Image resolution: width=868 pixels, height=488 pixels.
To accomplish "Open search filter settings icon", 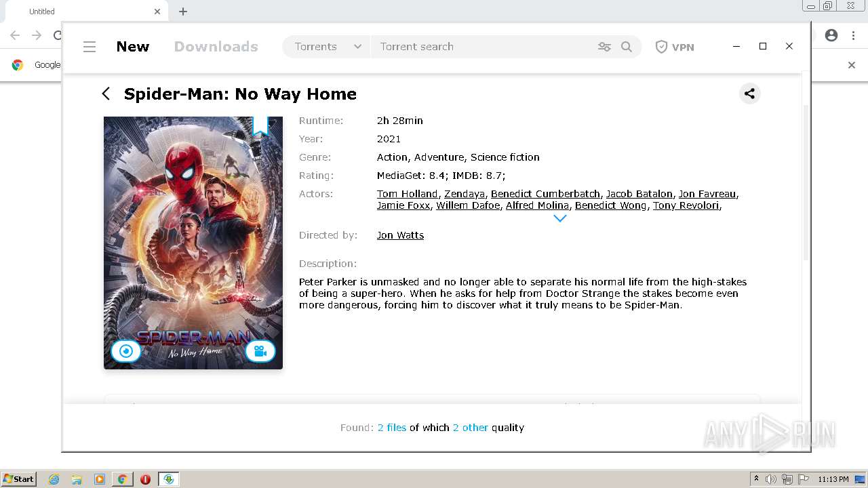I will [x=604, y=47].
